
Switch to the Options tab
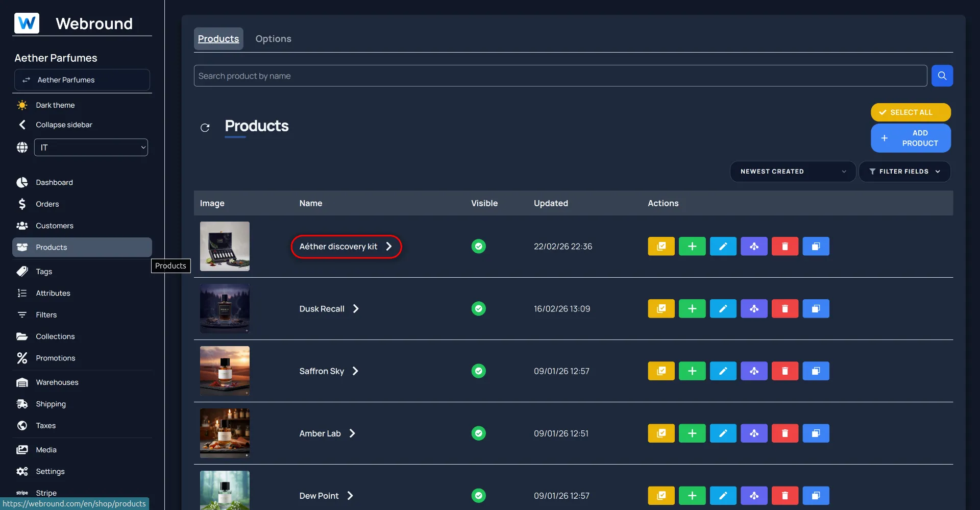(x=273, y=39)
